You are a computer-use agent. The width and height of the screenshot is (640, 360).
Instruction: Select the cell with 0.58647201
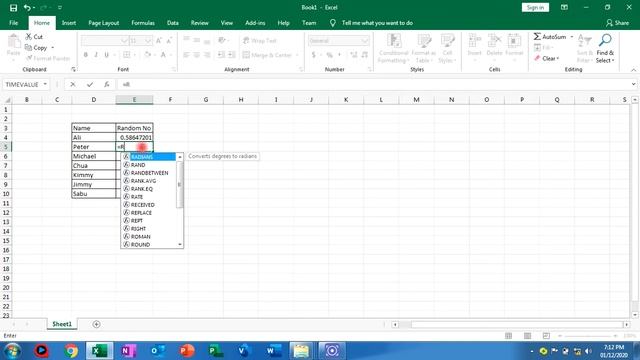click(134, 137)
